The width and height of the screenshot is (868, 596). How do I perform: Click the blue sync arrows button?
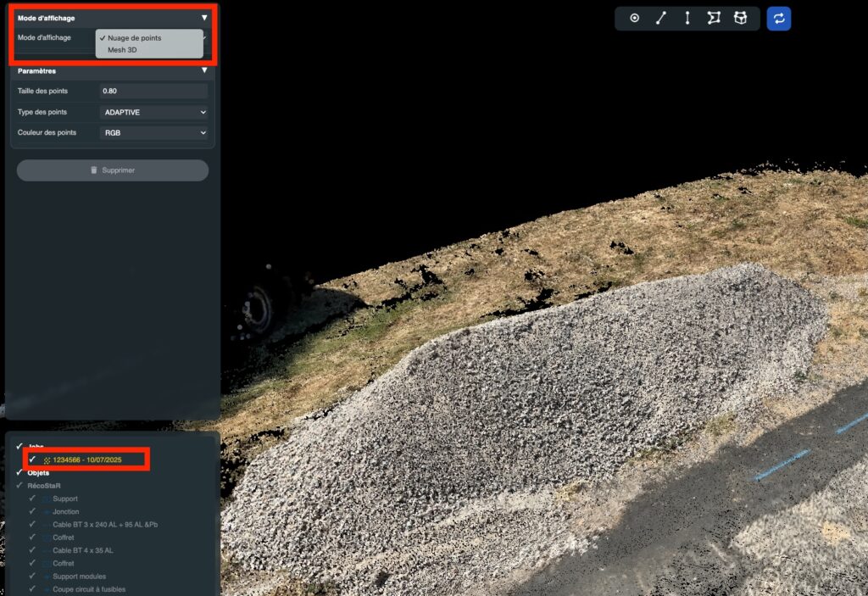778,18
